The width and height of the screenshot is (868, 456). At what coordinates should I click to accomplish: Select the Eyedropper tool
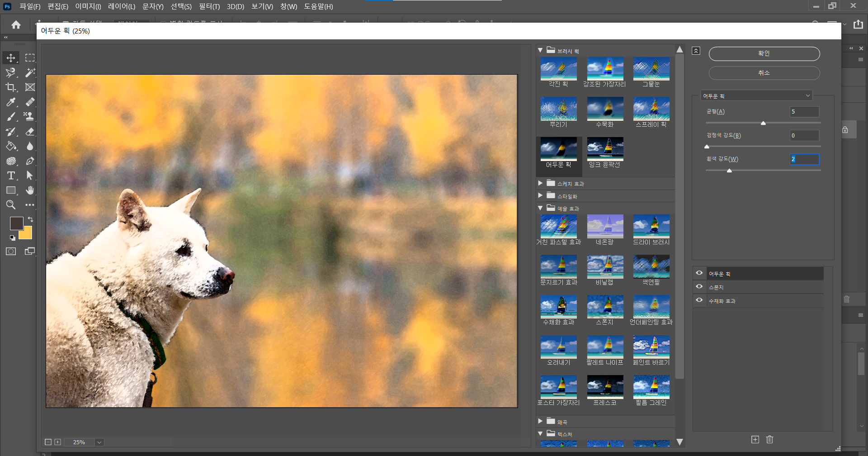(x=11, y=102)
